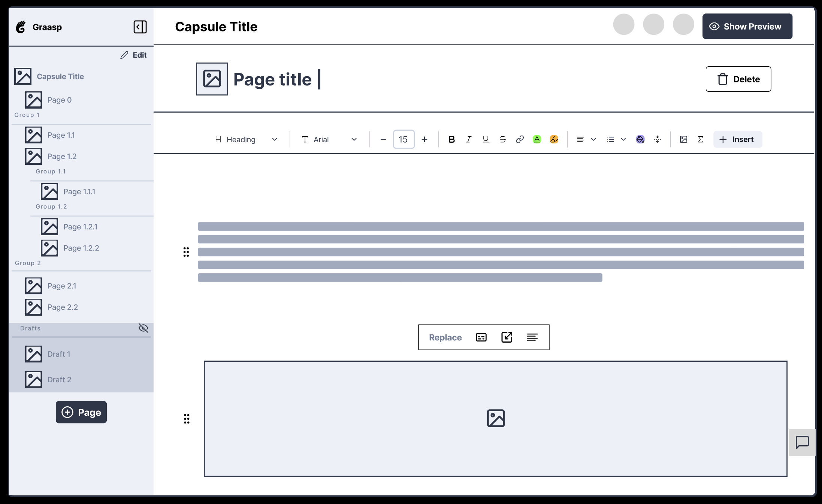Viewport: 822px width, 504px height.
Task: Hide the Drafts section with the eye toggle
Action: click(x=143, y=328)
